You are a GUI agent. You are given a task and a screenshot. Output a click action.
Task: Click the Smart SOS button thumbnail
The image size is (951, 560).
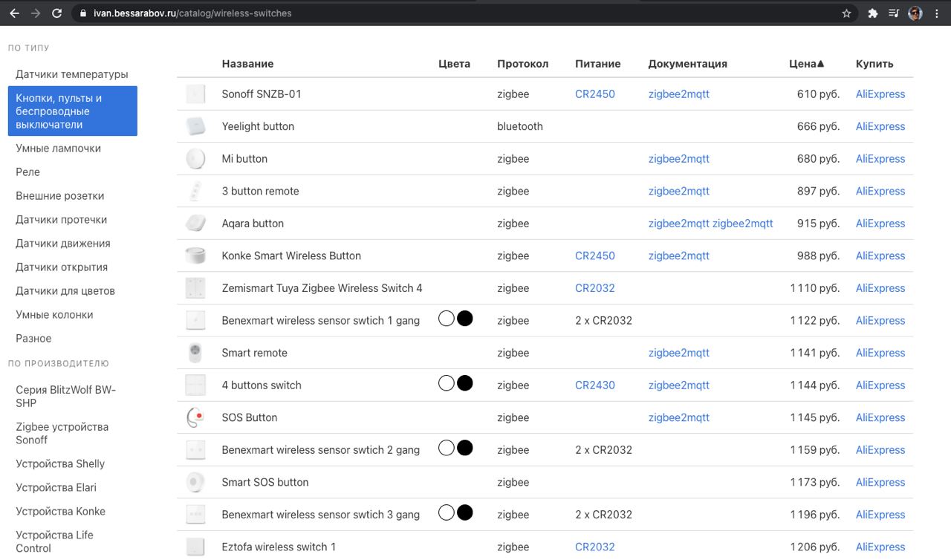pyautogui.click(x=195, y=482)
